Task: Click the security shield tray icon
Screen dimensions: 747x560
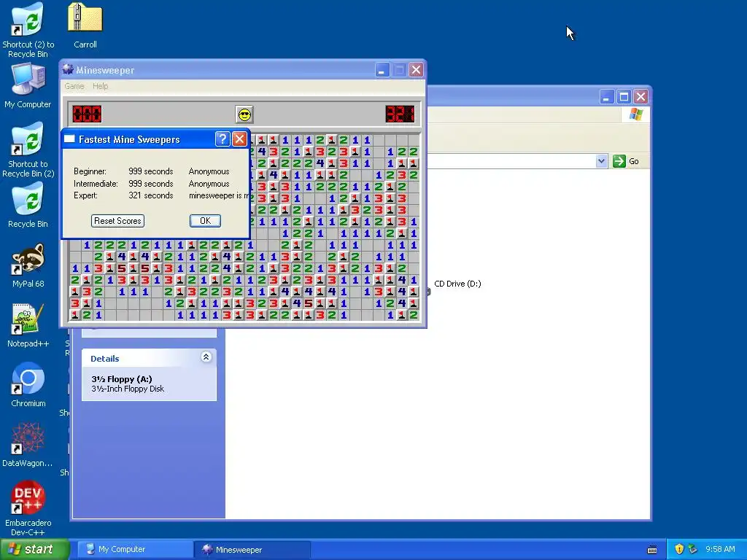Action: click(679, 549)
